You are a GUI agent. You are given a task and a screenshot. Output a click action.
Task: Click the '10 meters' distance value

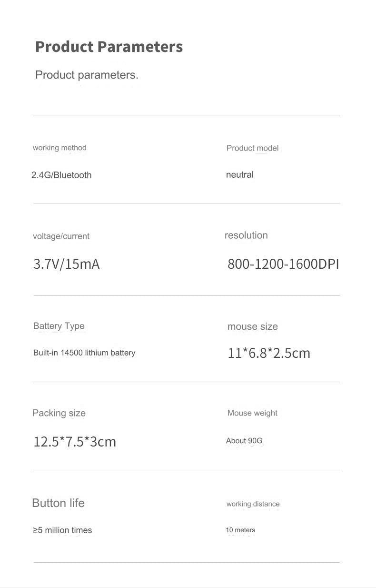pos(240,530)
